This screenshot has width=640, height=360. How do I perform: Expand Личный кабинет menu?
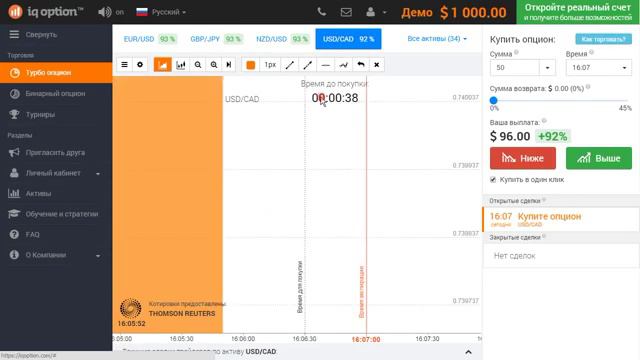pyautogui.click(x=56, y=173)
